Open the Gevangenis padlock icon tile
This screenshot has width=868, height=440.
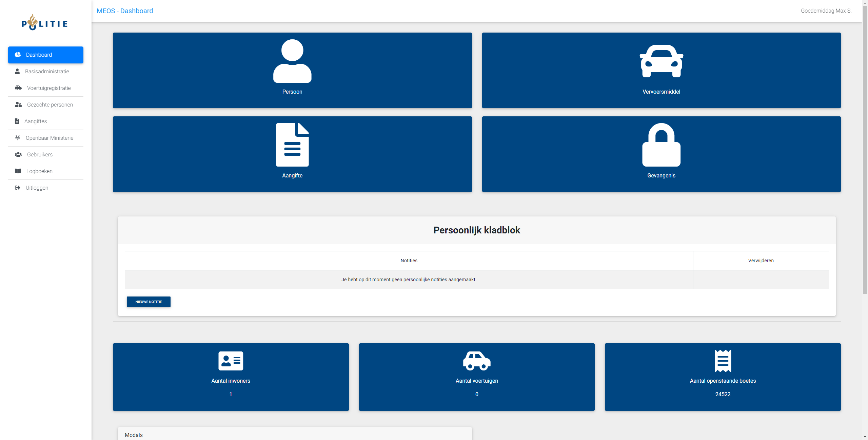[x=661, y=145]
